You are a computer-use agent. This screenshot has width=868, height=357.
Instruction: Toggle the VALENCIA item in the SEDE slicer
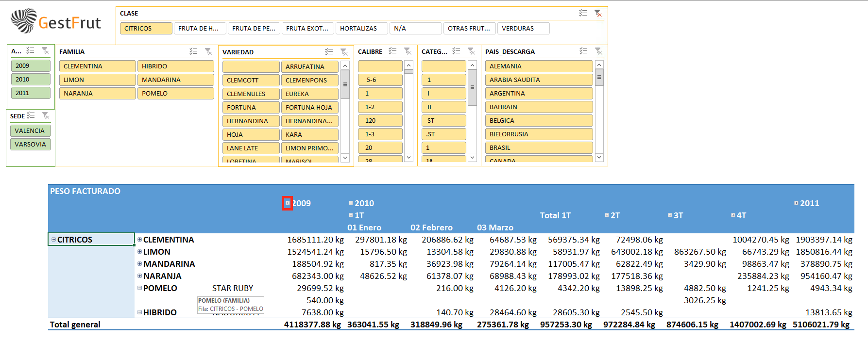(30, 131)
